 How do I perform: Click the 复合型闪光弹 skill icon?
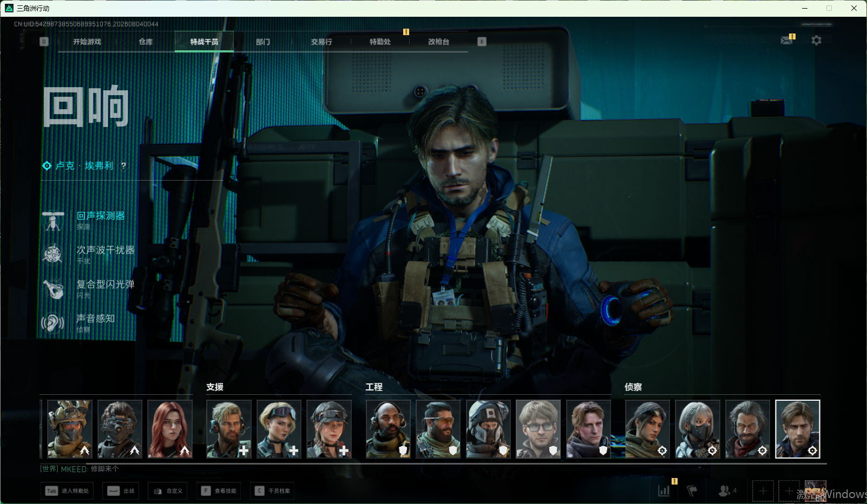53,289
